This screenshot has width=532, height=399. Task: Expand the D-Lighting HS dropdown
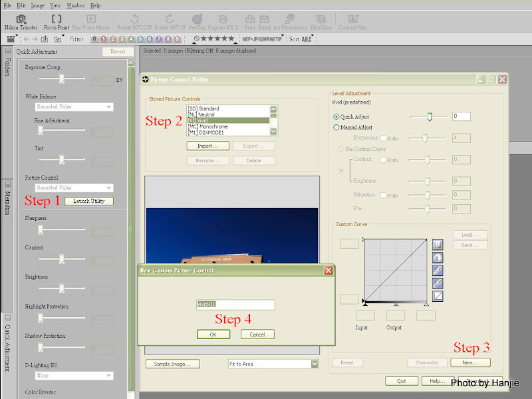pos(108,376)
